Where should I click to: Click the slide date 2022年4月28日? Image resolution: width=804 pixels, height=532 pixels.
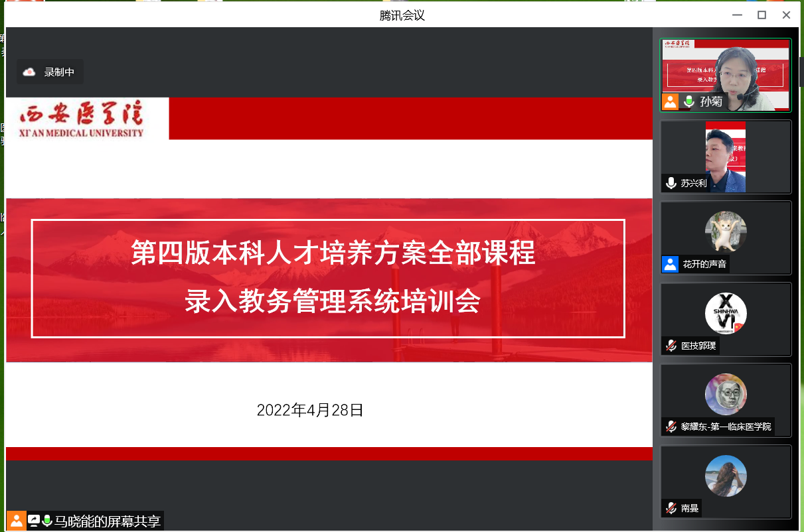tap(310, 410)
